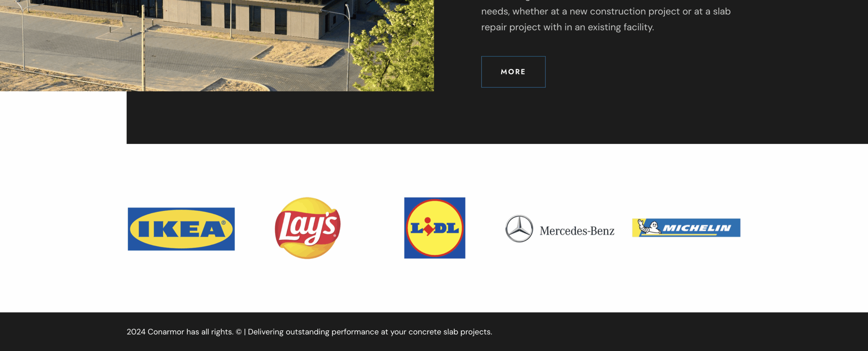This screenshot has height=351, width=868.
Task: Select the IKEA client logo
Action: [x=181, y=229]
